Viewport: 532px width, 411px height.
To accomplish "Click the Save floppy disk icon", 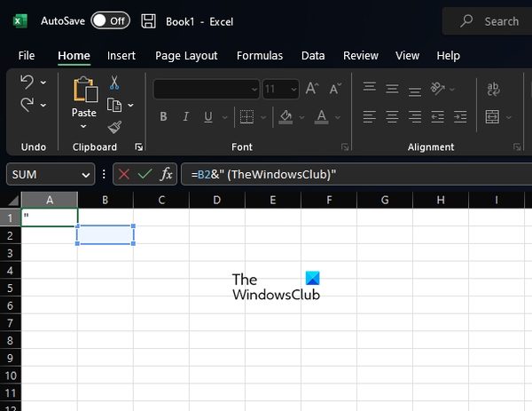I will click(x=148, y=21).
